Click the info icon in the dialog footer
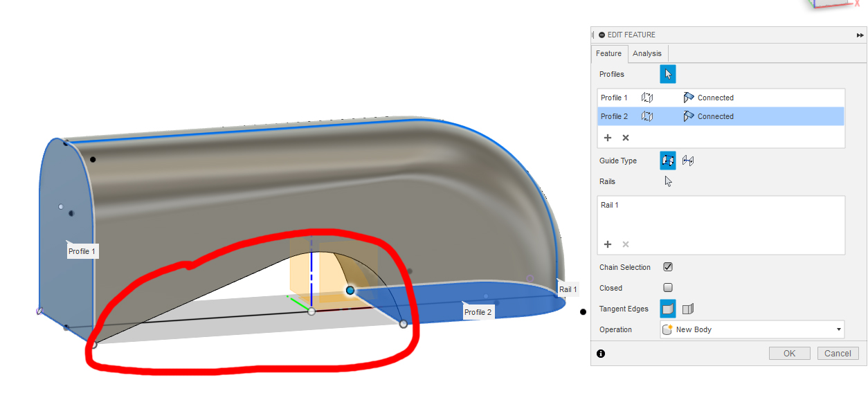Image resolution: width=868 pixels, height=409 pixels. (x=601, y=354)
